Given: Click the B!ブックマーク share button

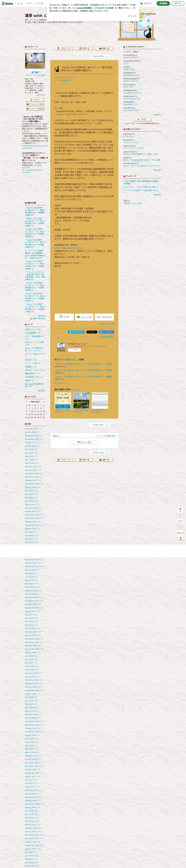Looking at the screenshot, I should [76, 332].
